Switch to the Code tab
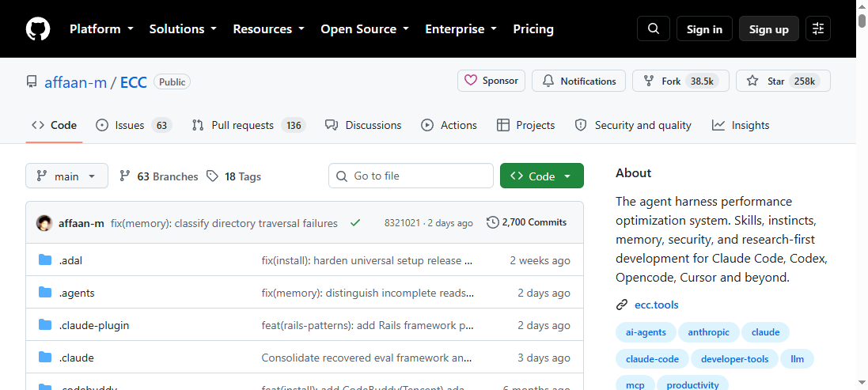 point(55,125)
